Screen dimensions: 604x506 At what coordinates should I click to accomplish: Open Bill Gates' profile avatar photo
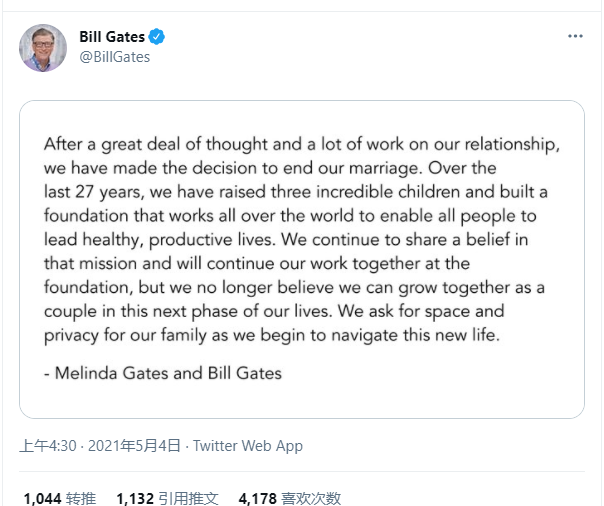(x=43, y=48)
